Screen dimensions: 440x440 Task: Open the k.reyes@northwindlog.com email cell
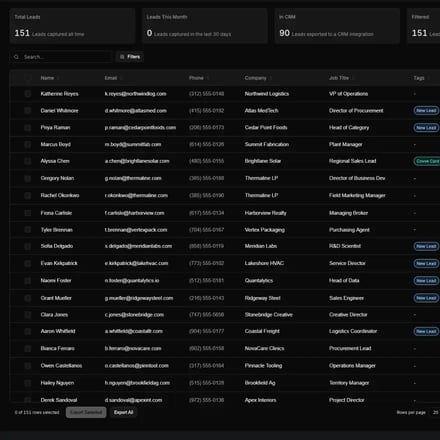(135, 94)
